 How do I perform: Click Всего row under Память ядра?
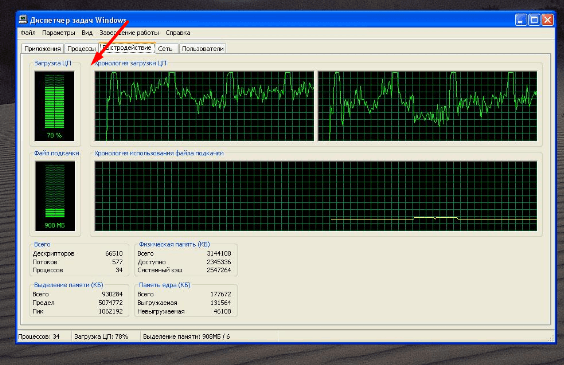coord(184,294)
